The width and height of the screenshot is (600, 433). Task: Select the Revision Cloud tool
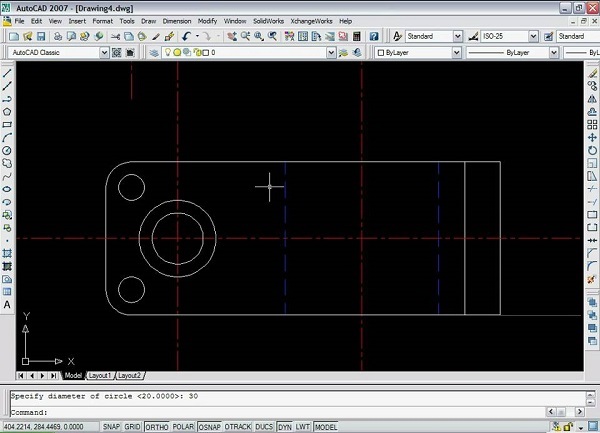click(7, 163)
